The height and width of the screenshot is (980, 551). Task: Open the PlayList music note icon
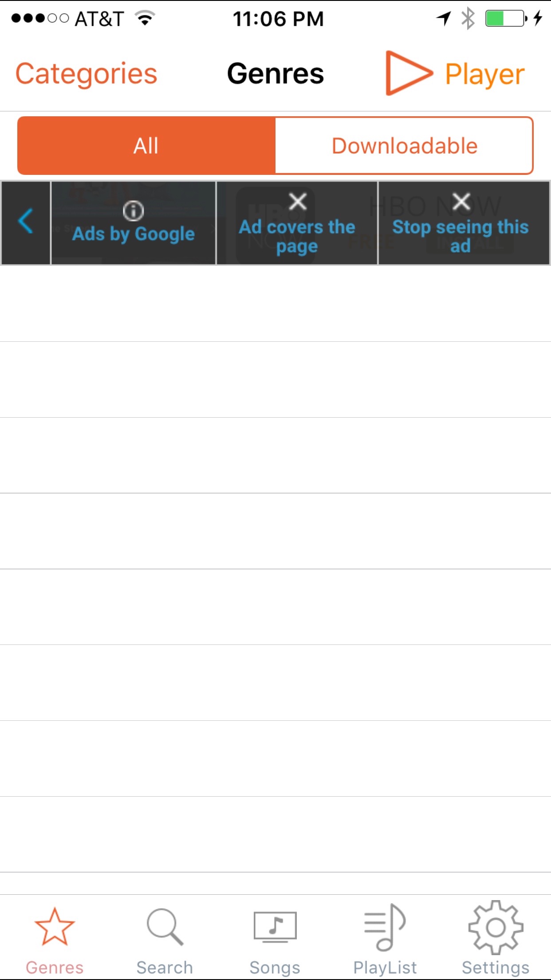(x=385, y=927)
